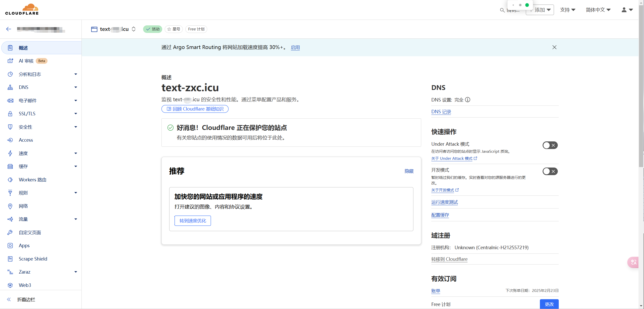Collapse sidebar with 折叠边栏
The width and height of the screenshot is (644, 309).
point(21,299)
